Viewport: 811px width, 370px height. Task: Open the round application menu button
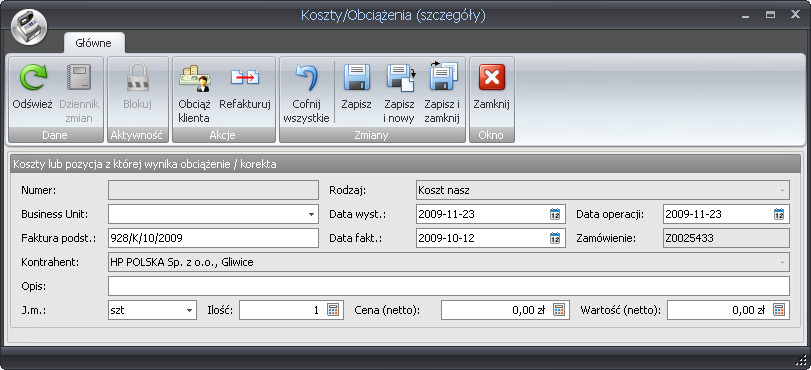28,27
